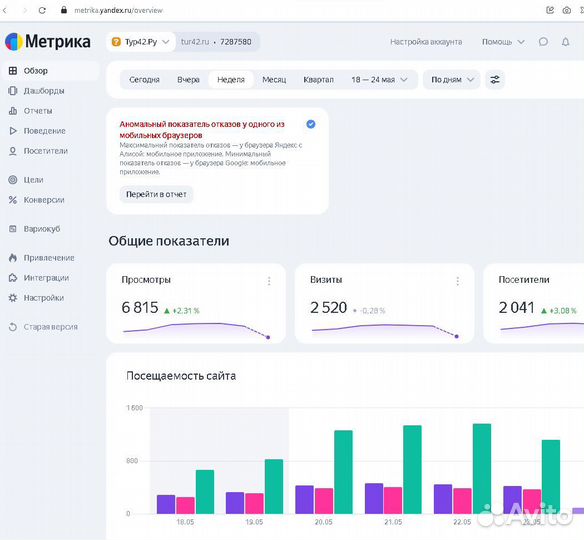Select the Квартал period tab
This screenshot has width=584, height=540.
tap(318, 80)
